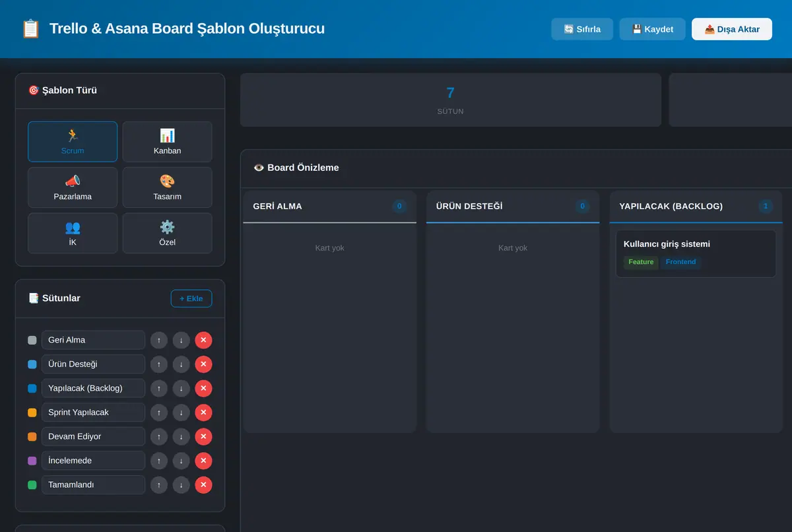This screenshot has width=792, height=532.
Task: Click the Şablon Türü panel heading
Action: pyautogui.click(x=63, y=90)
